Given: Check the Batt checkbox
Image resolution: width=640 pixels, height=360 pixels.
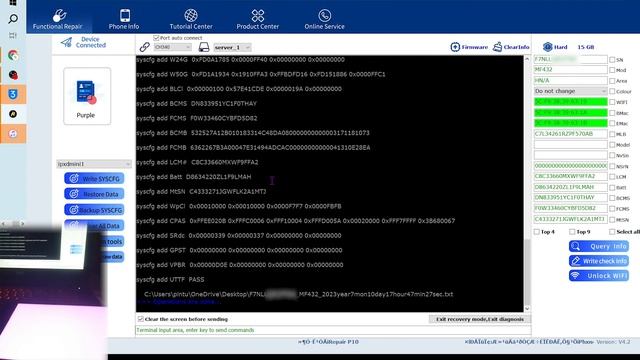Looking at the screenshot, I should point(612,187).
